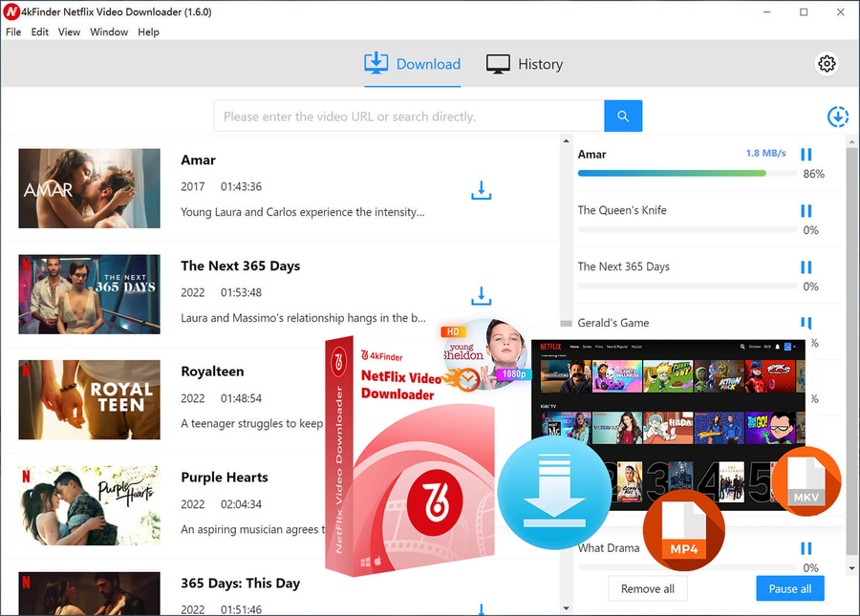Pause the Amar download

[806, 155]
